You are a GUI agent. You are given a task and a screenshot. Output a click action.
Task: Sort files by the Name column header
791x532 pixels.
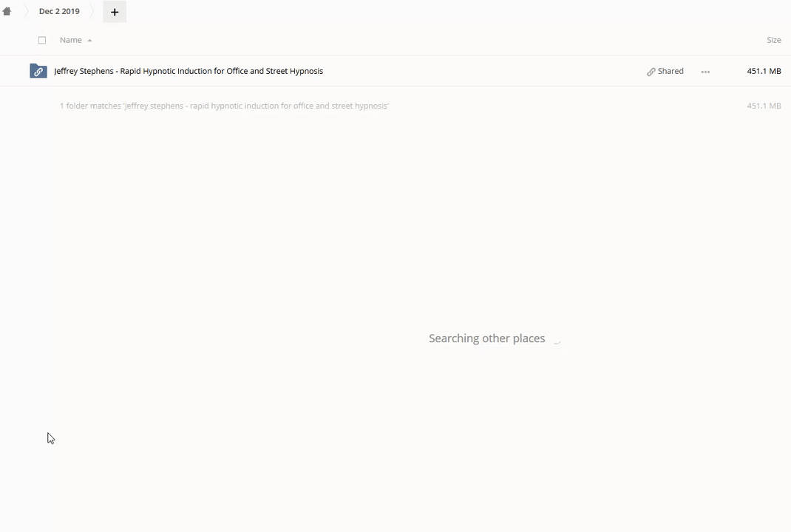coord(71,40)
